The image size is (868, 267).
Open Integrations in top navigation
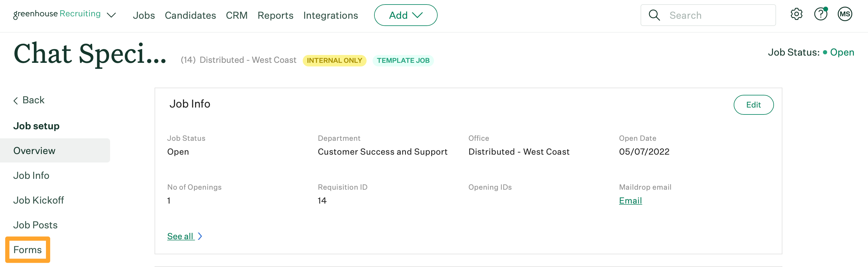(330, 15)
